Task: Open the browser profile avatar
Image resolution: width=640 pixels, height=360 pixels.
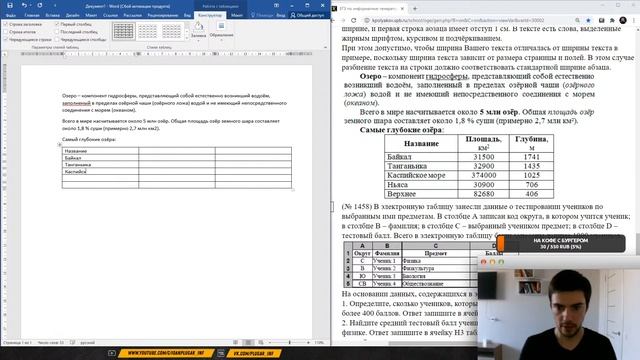Action: tap(623, 20)
